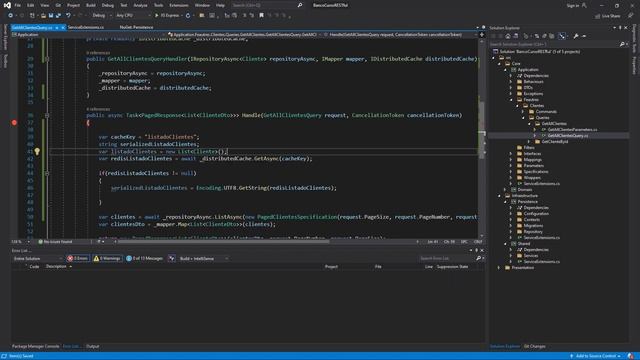This screenshot has width=640, height=360.
Task: Click the hot reload refresh icon
Action: click(188, 16)
